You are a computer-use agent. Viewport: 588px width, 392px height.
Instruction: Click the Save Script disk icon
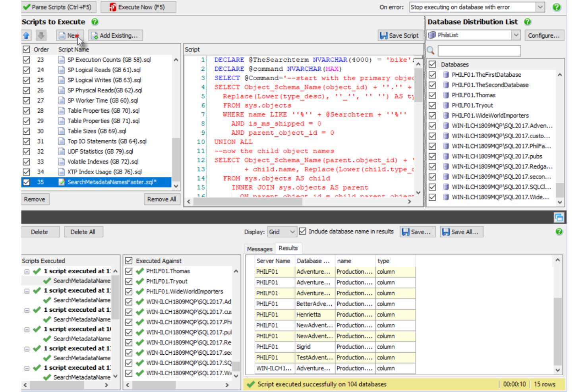384,35
